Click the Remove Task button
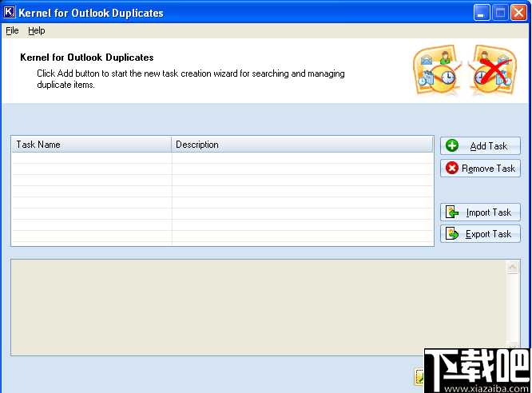The image size is (532, 393). [x=480, y=168]
